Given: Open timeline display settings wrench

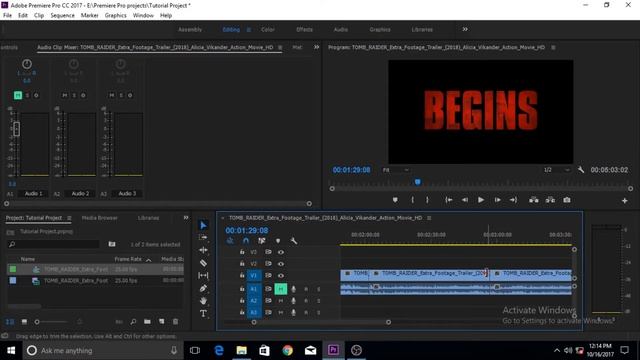Looking at the screenshot, I should (293, 241).
